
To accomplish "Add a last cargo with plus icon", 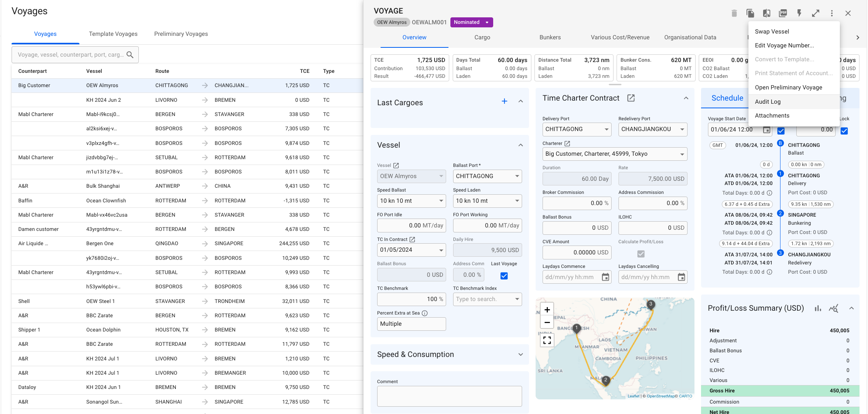I will [504, 101].
